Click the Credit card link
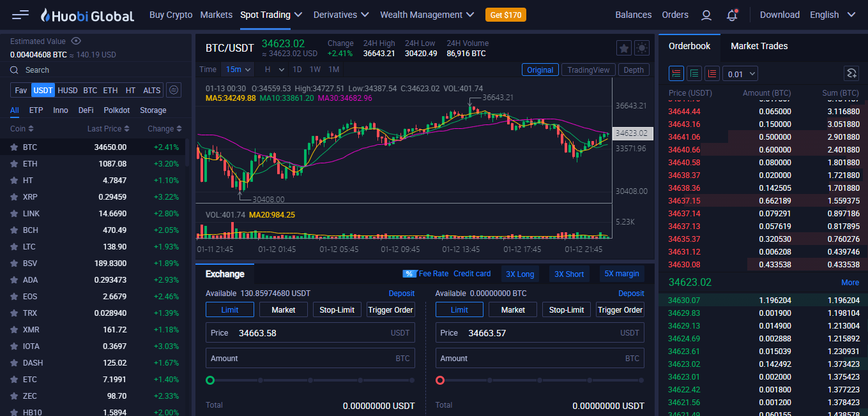The image size is (868, 416). (472, 274)
